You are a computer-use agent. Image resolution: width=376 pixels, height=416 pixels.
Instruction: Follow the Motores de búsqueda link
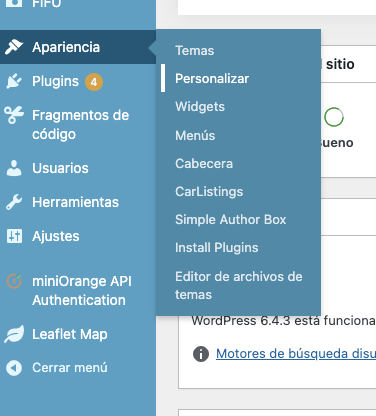pyautogui.click(x=296, y=354)
